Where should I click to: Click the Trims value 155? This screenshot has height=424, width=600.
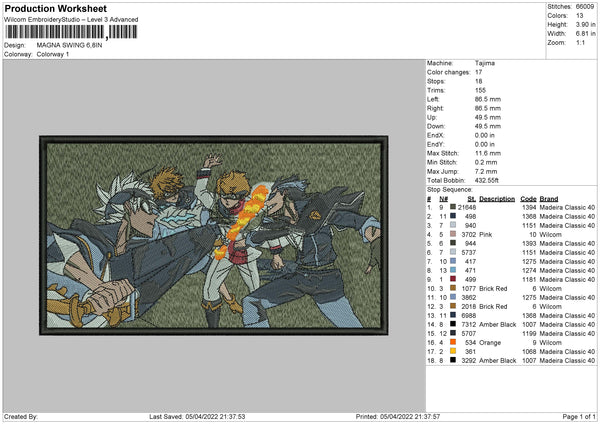pos(480,90)
